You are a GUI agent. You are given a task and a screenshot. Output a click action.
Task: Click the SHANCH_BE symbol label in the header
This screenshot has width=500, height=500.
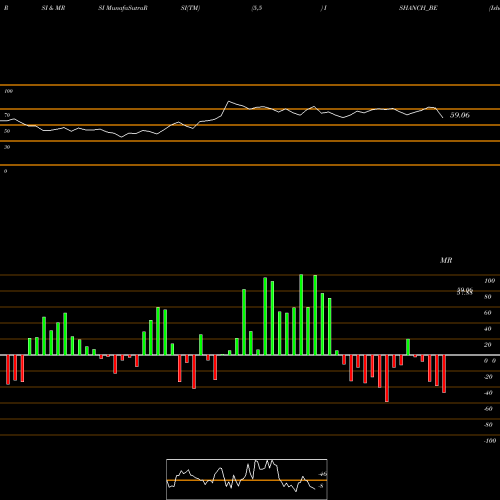click(x=418, y=8)
